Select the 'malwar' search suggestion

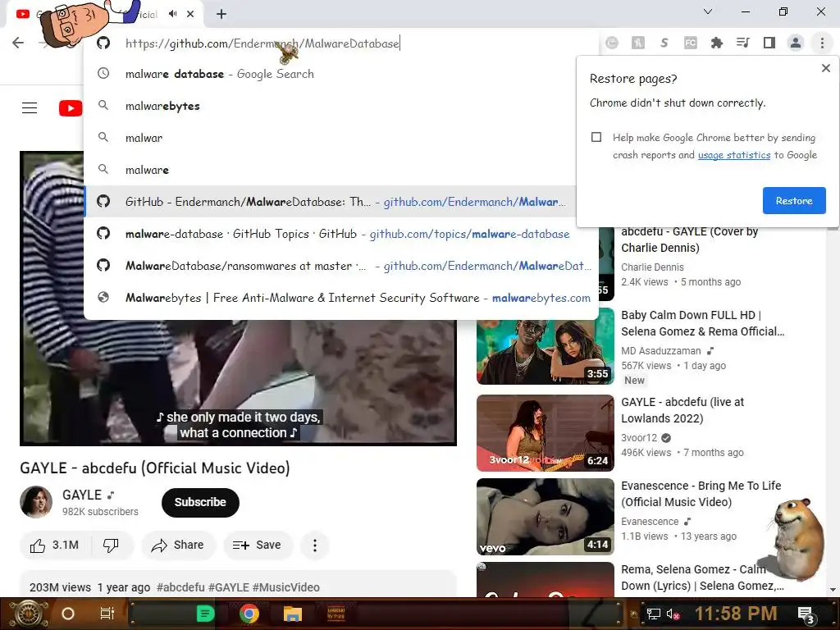click(x=340, y=138)
